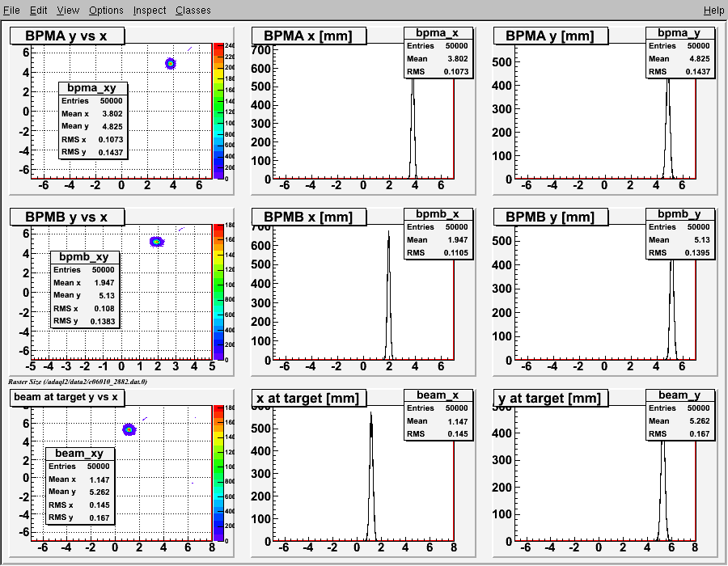Click the bpma_y stats box title
Viewport: 728px width, 566px height.
pyautogui.click(x=679, y=33)
